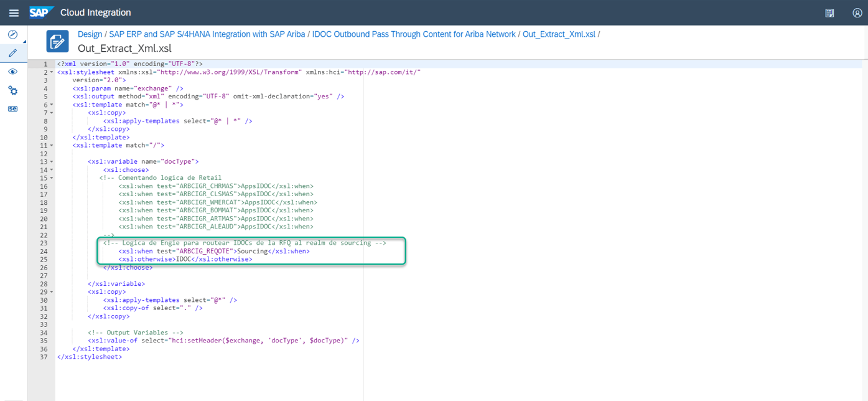Image resolution: width=868 pixels, height=401 pixels.
Task: Click the ARBCIGR_BOMMAT test line
Action: click(x=216, y=210)
